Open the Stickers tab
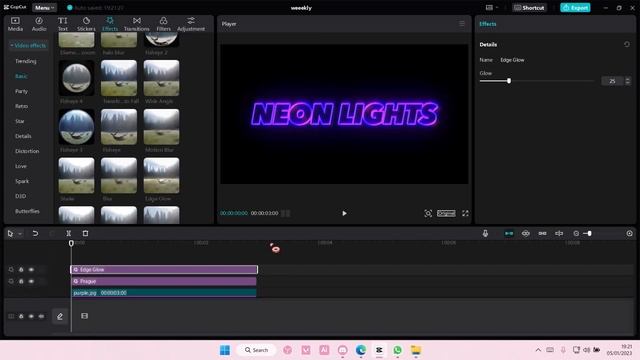Screen dimensions: 640x360 pos(86,24)
